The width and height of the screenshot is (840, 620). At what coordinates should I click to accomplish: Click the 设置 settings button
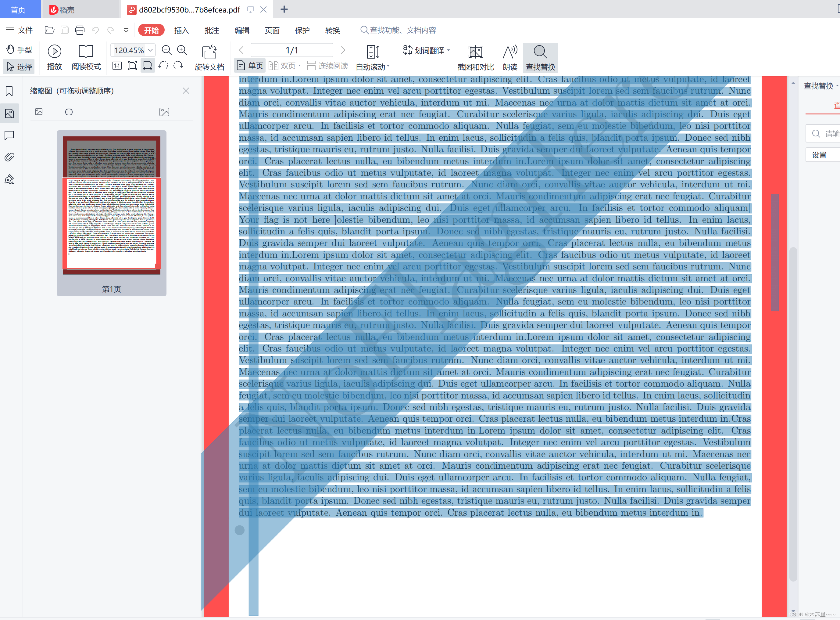[822, 155]
